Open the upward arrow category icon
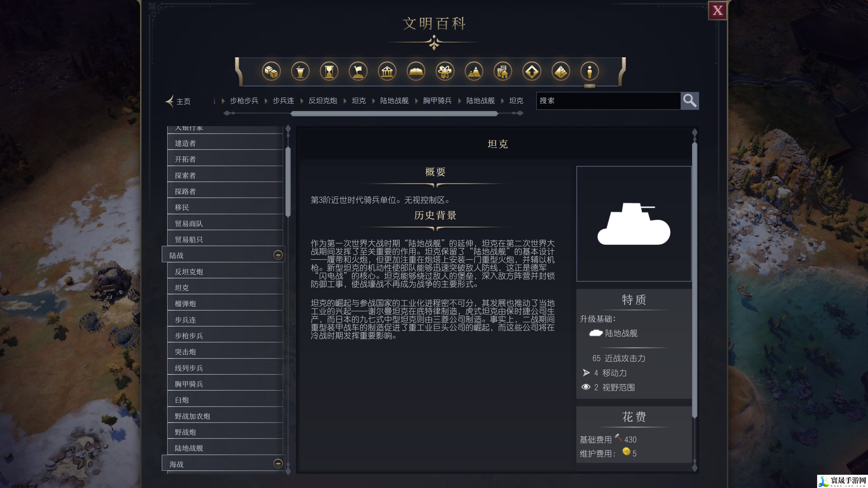 click(x=532, y=72)
